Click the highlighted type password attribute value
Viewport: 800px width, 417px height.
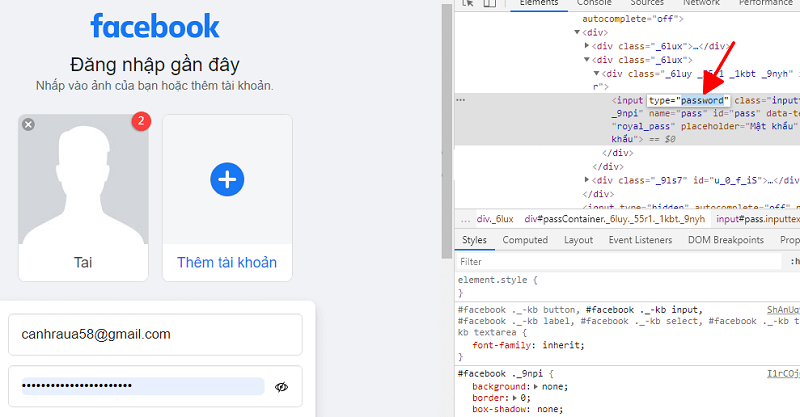tap(702, 101)
